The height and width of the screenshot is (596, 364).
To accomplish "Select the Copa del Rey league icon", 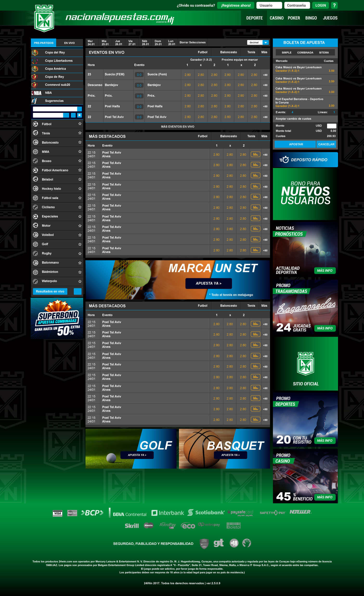I will click(x=35, y=53).
